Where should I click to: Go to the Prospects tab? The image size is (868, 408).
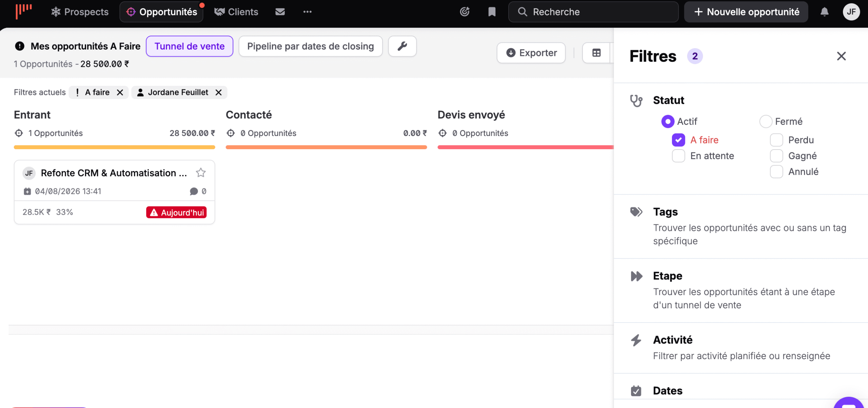pos(80,12)
